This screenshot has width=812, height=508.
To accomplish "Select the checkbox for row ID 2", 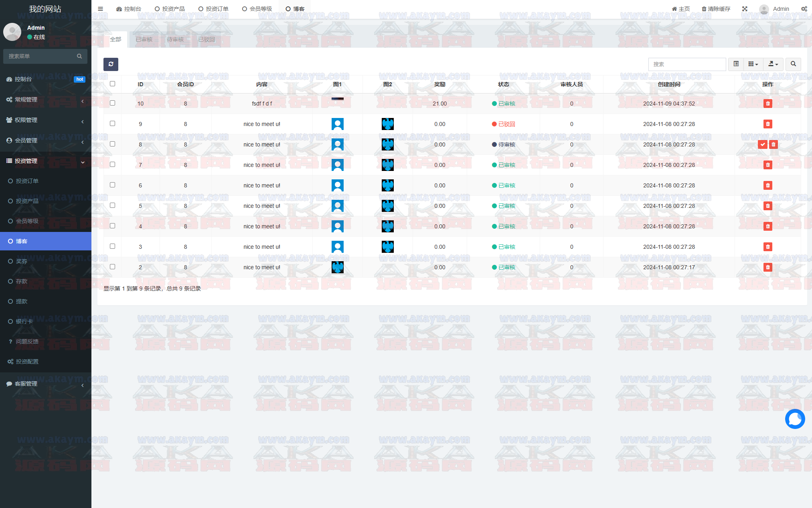I will tap(112, 267).
